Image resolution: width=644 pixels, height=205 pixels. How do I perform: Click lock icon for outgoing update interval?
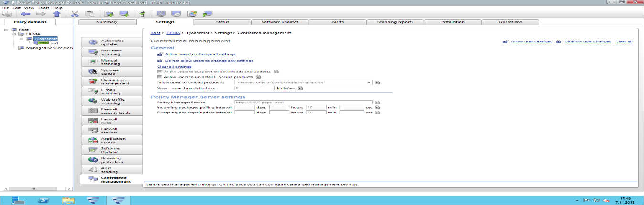(x=377, y=113)
